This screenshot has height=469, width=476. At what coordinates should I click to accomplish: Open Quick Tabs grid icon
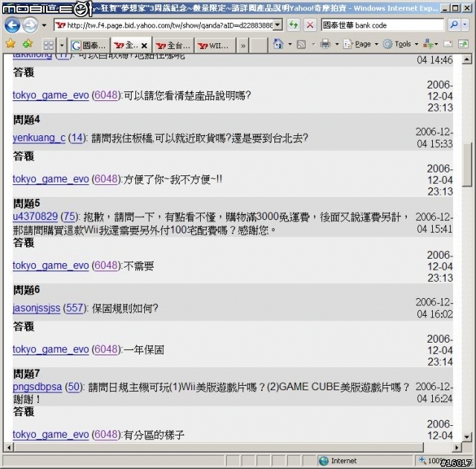48,45
